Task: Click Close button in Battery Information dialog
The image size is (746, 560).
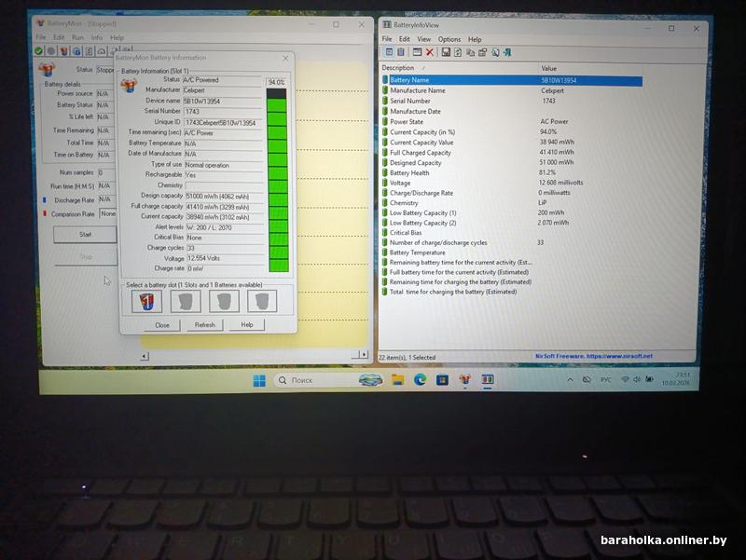Action: point(161,325)
